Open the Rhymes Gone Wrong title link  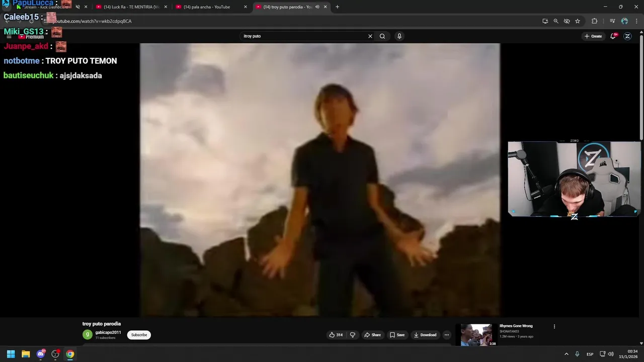click(516, 326)
